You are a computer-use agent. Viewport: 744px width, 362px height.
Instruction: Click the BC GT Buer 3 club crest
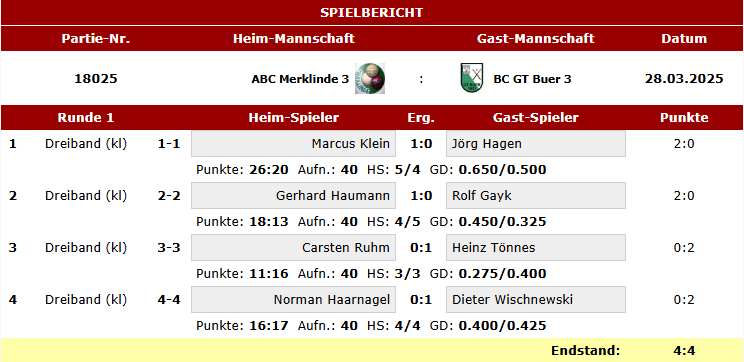coord(472,78)
